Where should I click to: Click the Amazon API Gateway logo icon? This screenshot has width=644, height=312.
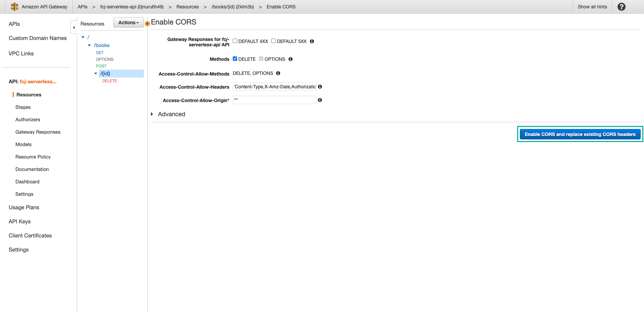[x=14, y=7]
